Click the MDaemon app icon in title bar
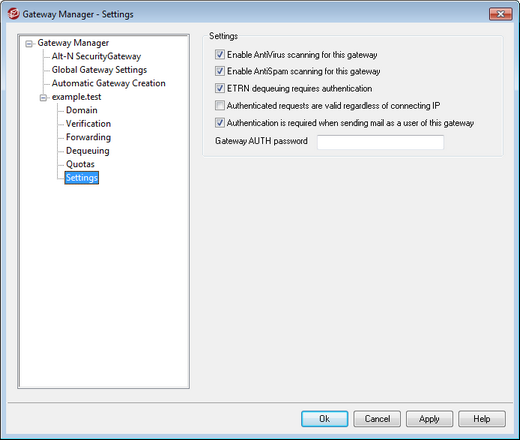520x440 pixels. pos(13,14)
